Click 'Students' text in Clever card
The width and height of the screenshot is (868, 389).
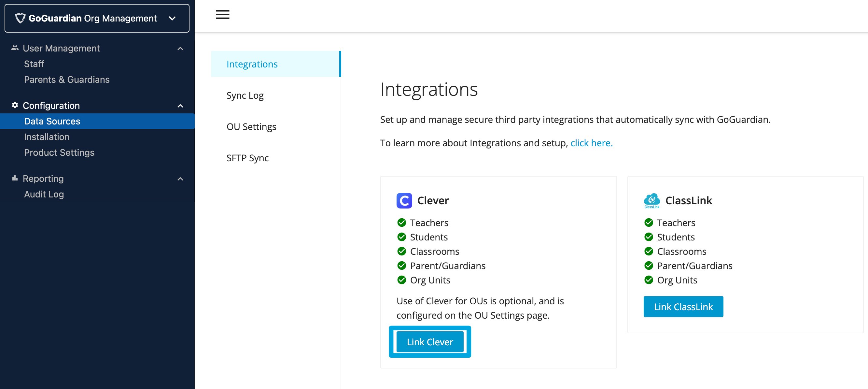pyautogui.click(x=429, y=237)
